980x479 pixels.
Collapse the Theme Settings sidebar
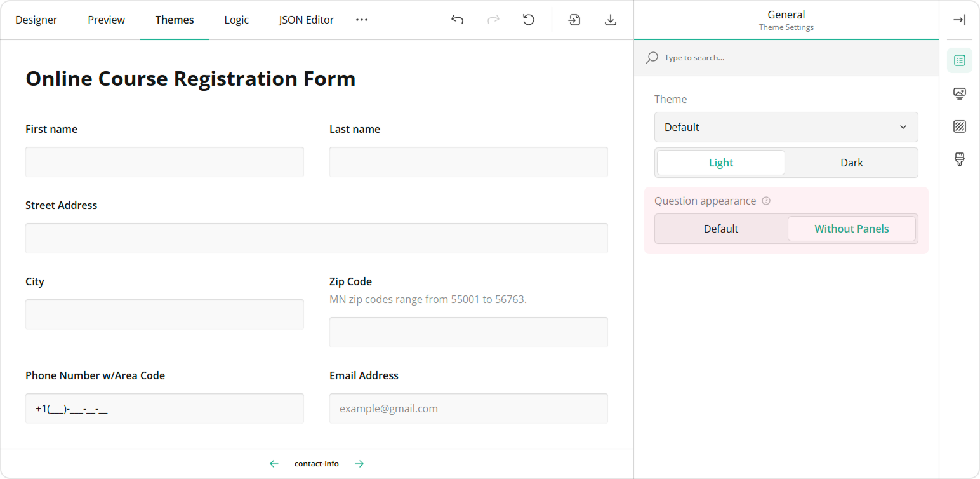(960, 20)
